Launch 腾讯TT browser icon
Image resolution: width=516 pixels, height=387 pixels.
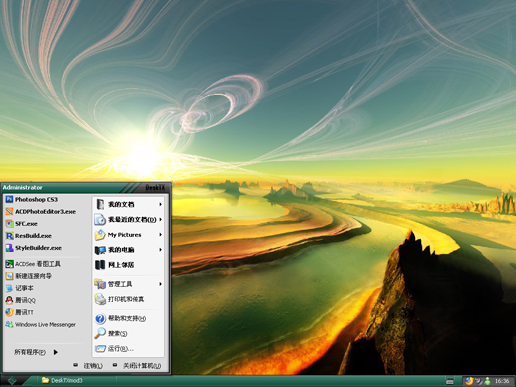(x=9, y=312)
